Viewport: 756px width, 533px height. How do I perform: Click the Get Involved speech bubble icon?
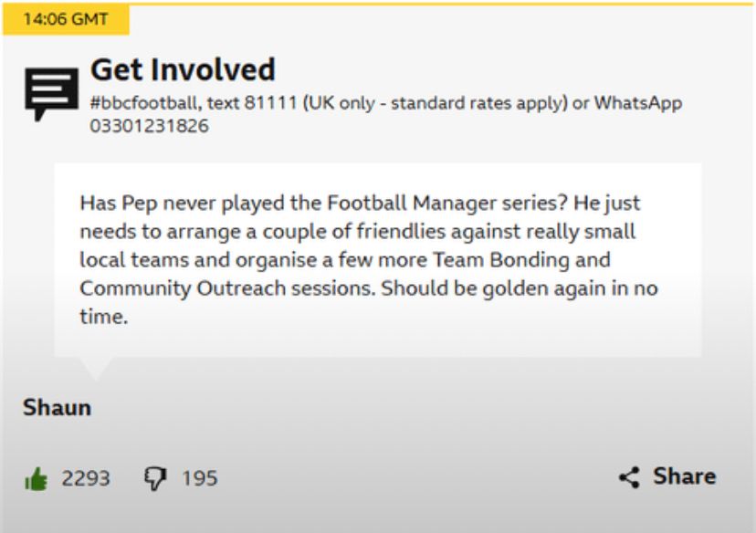[x=51, y=93]
